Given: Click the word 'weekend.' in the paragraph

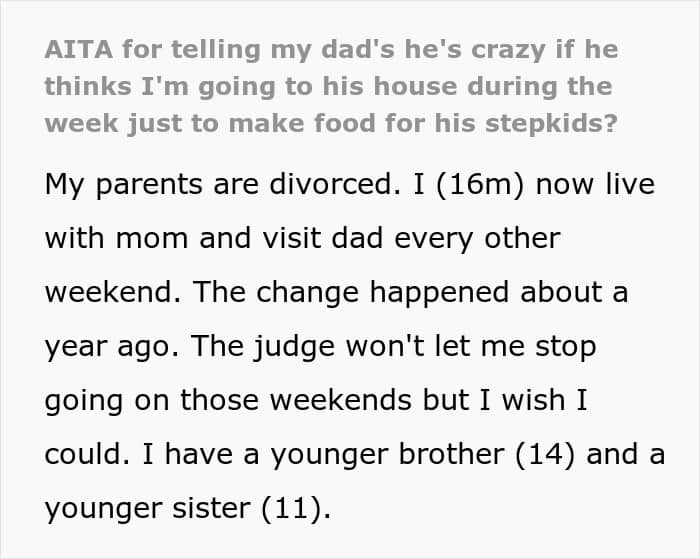Looking at the screenshot, I should 113,292.
